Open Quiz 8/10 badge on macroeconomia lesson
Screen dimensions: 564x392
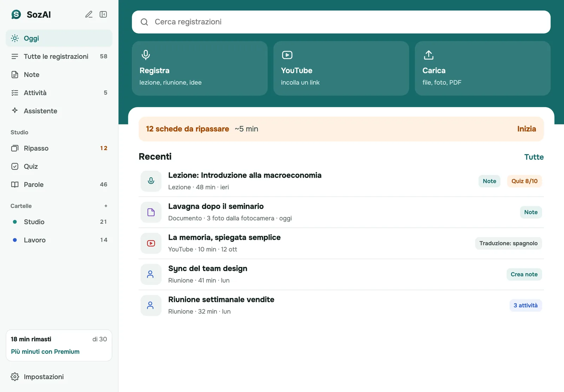[x=525, y=181]
